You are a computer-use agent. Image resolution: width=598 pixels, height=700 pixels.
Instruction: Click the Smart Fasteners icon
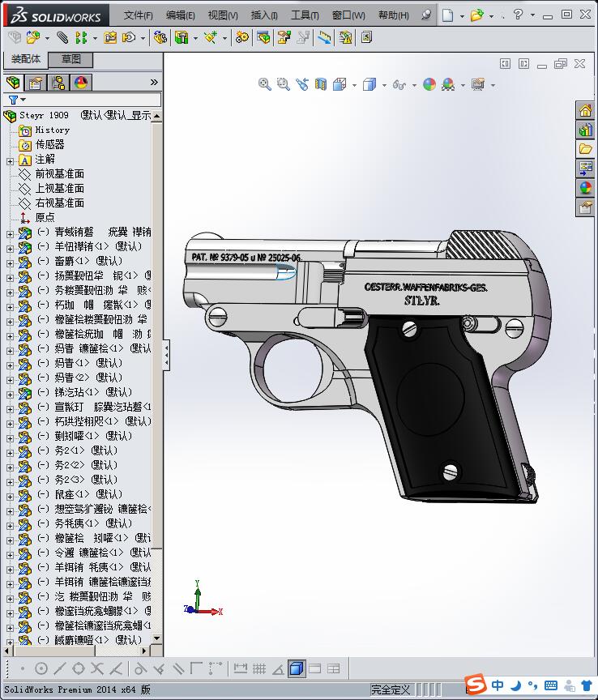click(x=110, y=37)
